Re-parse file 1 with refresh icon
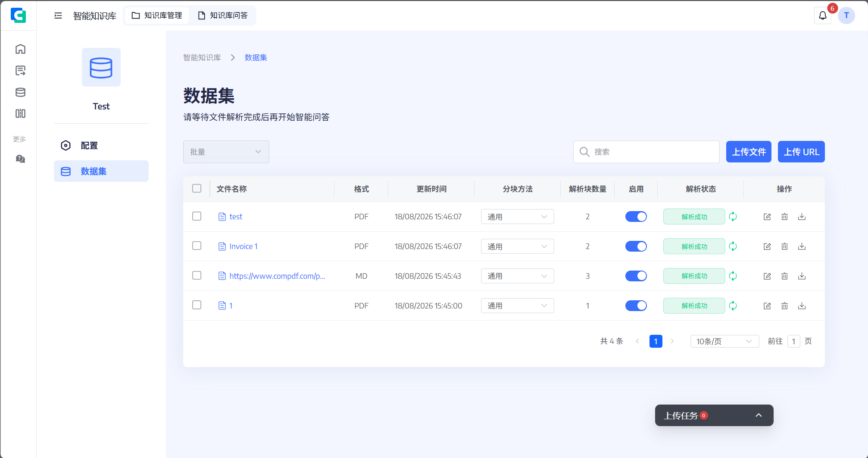This screenshot has width=868, height=458. coord(733,306)
